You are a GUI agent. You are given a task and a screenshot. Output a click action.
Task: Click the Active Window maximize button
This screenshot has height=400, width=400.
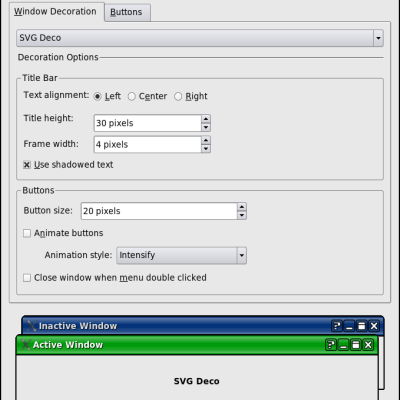pos(355,345)
